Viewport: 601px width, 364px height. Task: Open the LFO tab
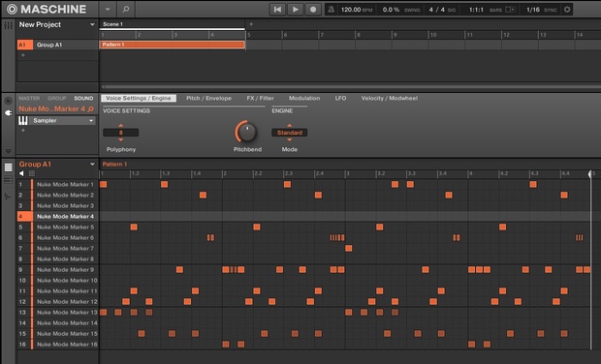pyautogui.click(x=340, y=99)
